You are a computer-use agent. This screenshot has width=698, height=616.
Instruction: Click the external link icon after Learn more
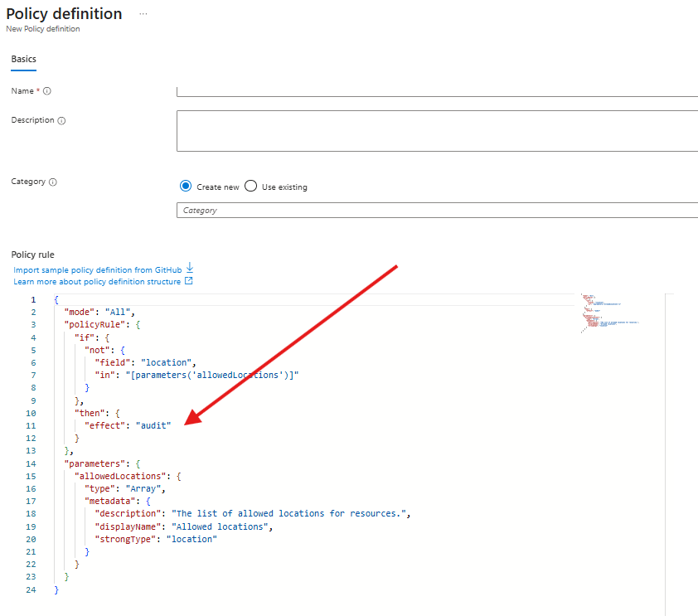188,281
